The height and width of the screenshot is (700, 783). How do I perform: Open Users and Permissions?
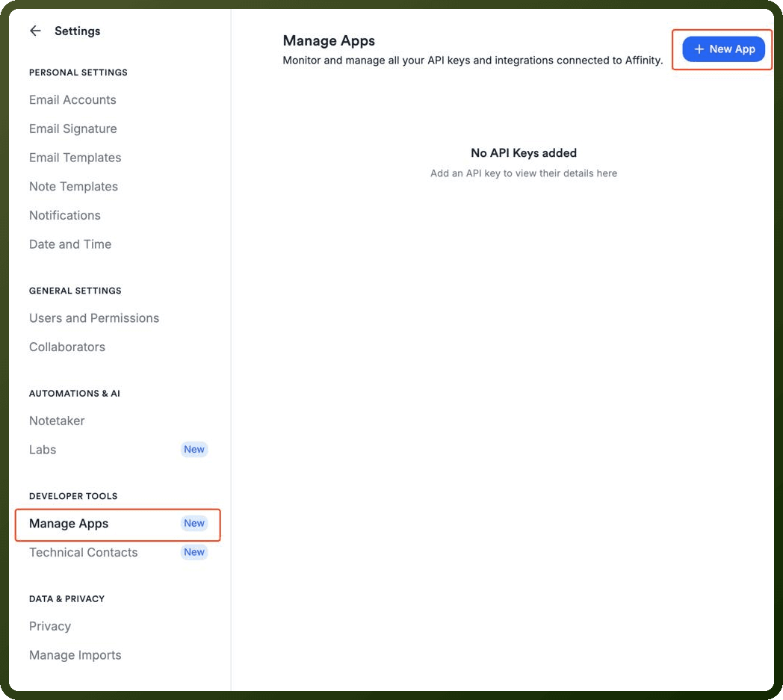click(x=94, y=318)
